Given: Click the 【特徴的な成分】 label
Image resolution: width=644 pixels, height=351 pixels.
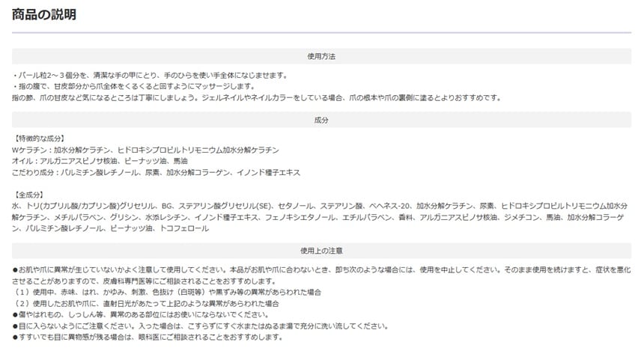Looking at the screenshot, I should [40, 139].
